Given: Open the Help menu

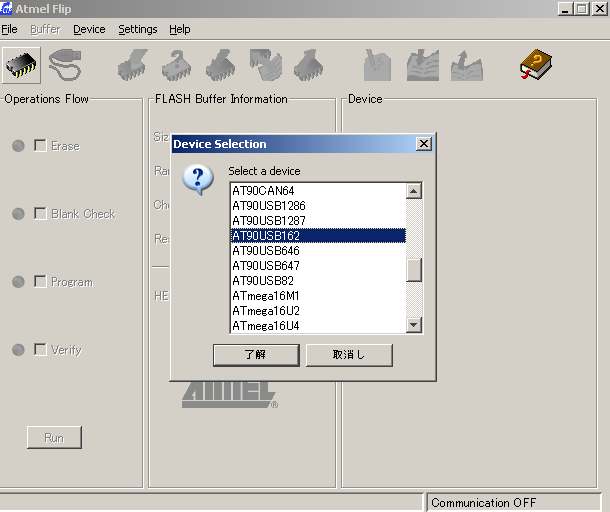Looking at the screenshot, I should (180, 29).
